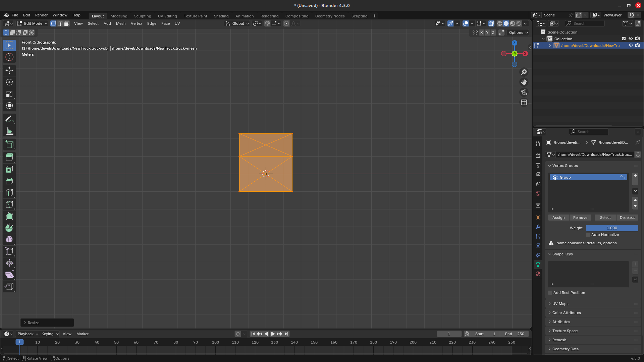Click the Start frame field
The height and width of the screenshot is (362, 644).
click(485, 334)
